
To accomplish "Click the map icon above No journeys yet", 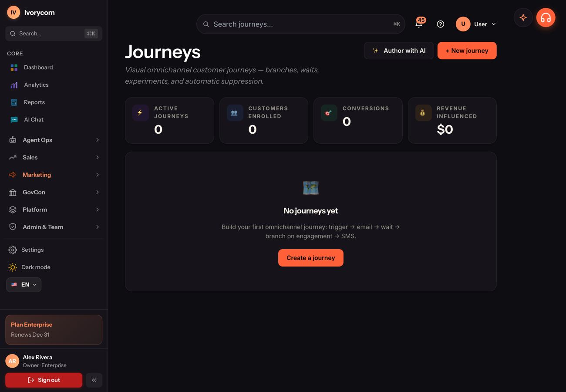I will (x=311, y=188).
